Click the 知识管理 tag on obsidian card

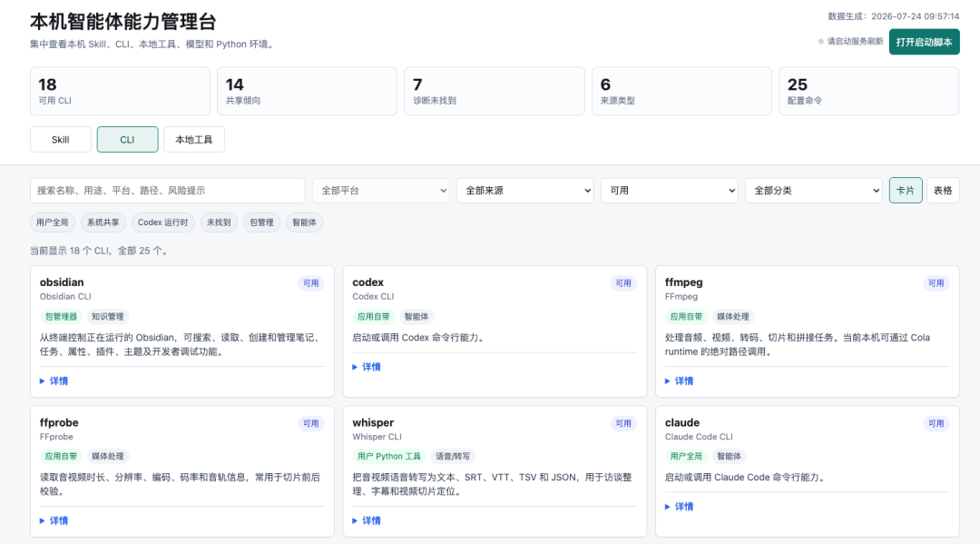[107, 316]
